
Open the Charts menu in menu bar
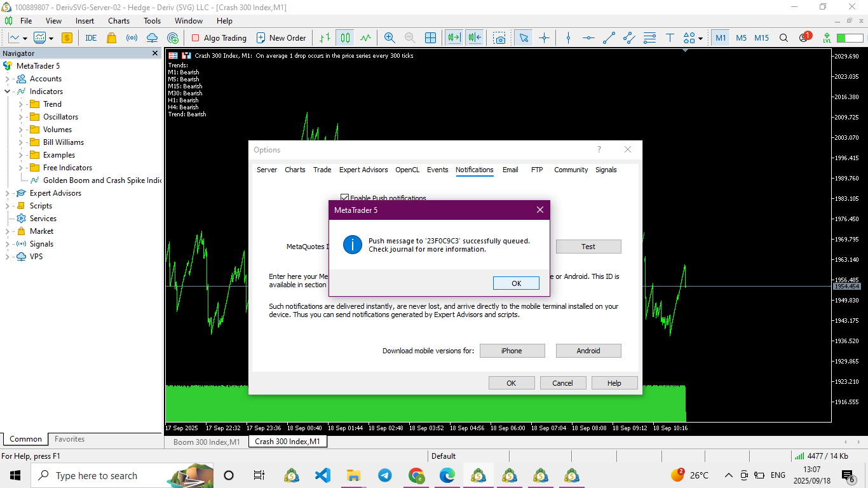coord(119,21)
